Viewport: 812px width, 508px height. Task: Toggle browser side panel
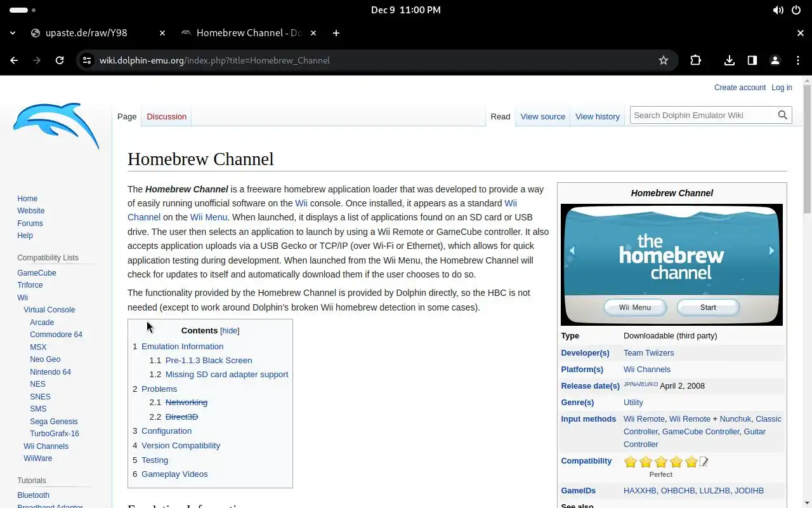tap(752, 60)
